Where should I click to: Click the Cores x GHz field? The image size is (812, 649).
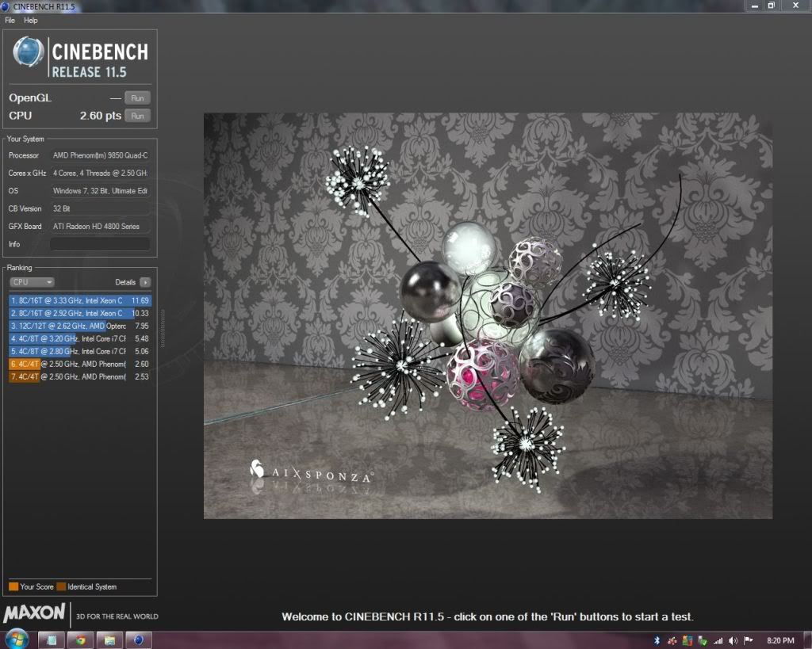coord(100,173)
